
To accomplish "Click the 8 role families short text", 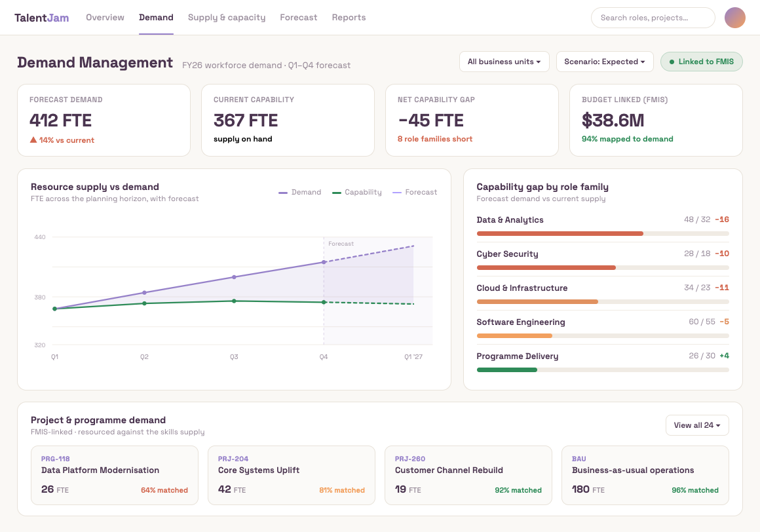I will coord(435,139).
